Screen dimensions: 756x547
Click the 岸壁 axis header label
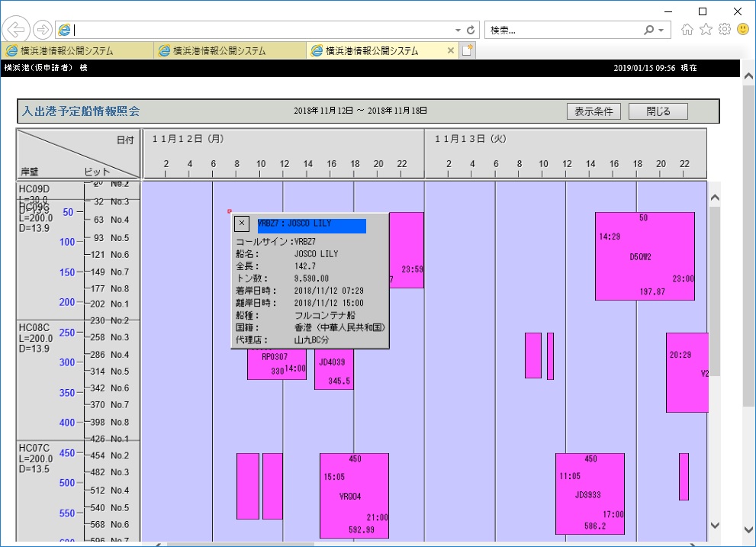(30, 172)
